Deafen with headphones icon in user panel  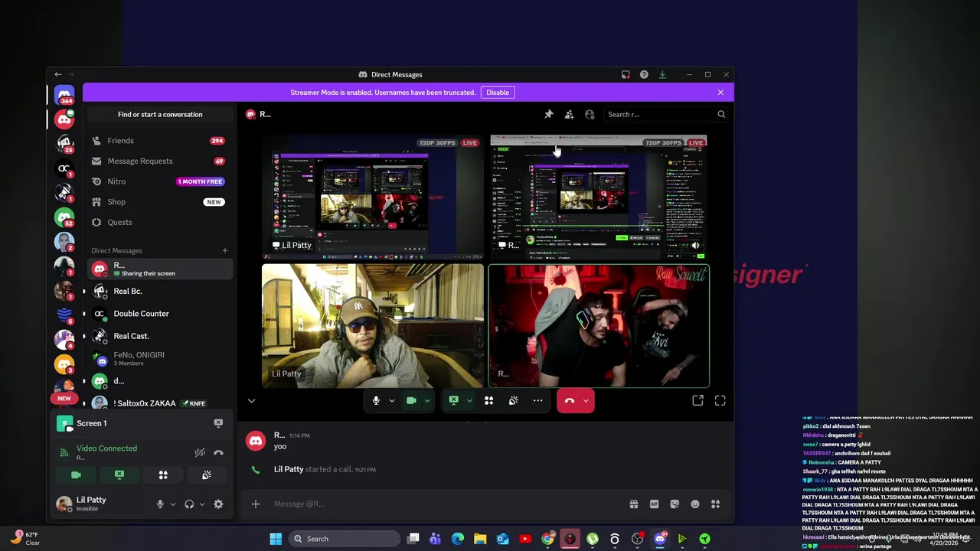pos(189,504)
